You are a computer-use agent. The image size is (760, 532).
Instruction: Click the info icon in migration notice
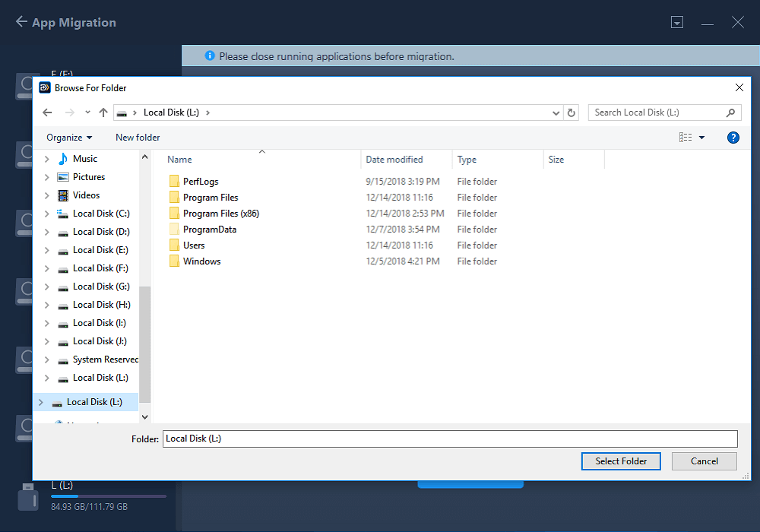[210, 55]
